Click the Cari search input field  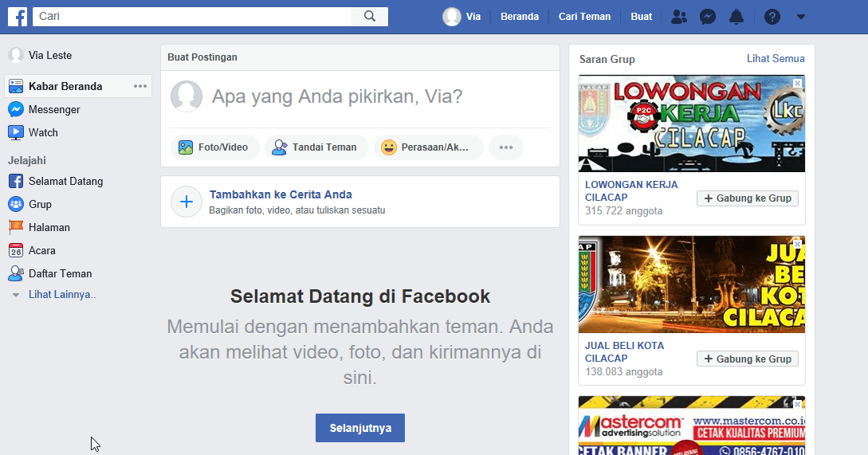192,16
